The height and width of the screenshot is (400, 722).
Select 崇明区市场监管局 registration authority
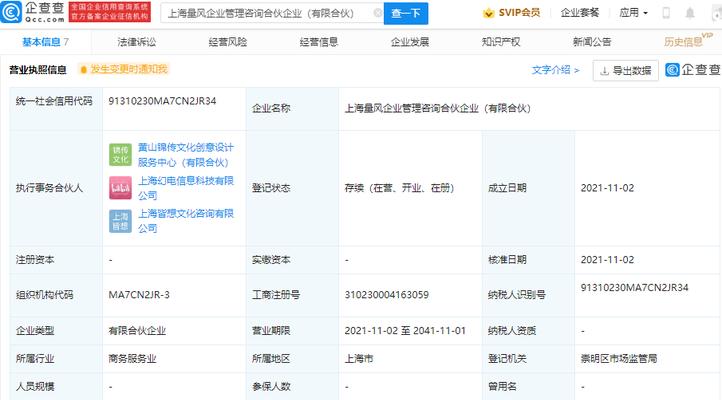point(618,359)
